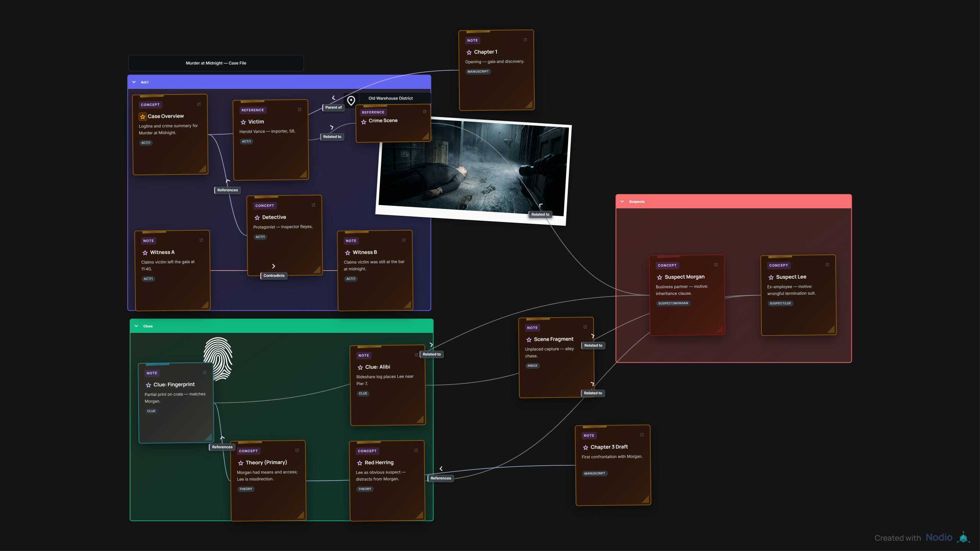Screen dimensions: 980x551
Task: Star the Red Herring card
Action: click(360, 463)
